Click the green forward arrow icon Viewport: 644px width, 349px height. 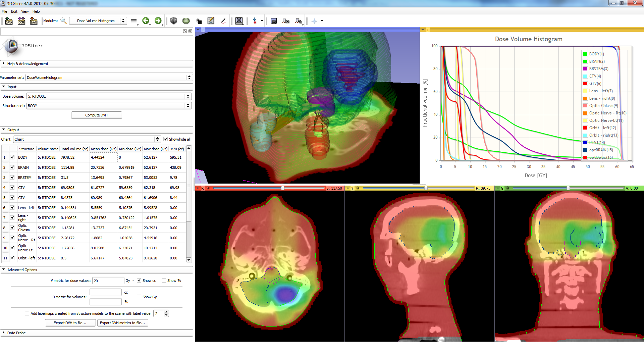tap(158, 21)
